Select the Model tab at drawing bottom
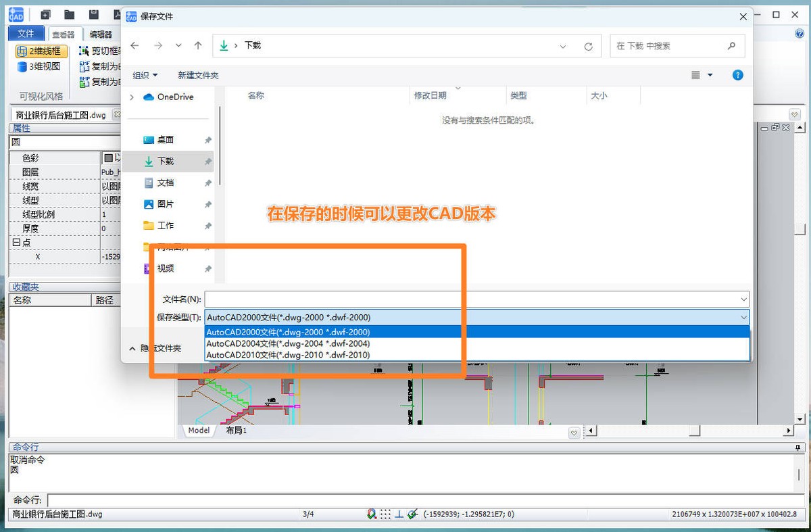Image resolution: width=811 pixels, height=532 pixels. (x=198, y=430)
